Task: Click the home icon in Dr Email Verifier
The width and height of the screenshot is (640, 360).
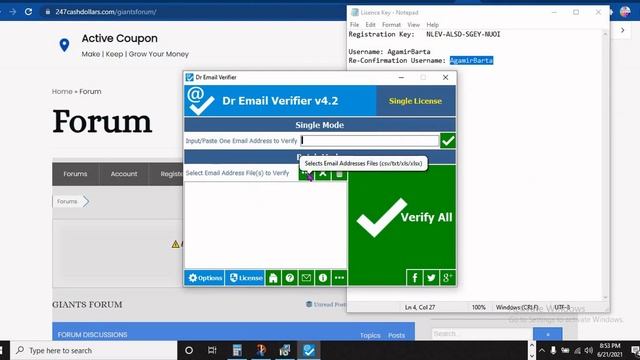Action: point(273,278)
